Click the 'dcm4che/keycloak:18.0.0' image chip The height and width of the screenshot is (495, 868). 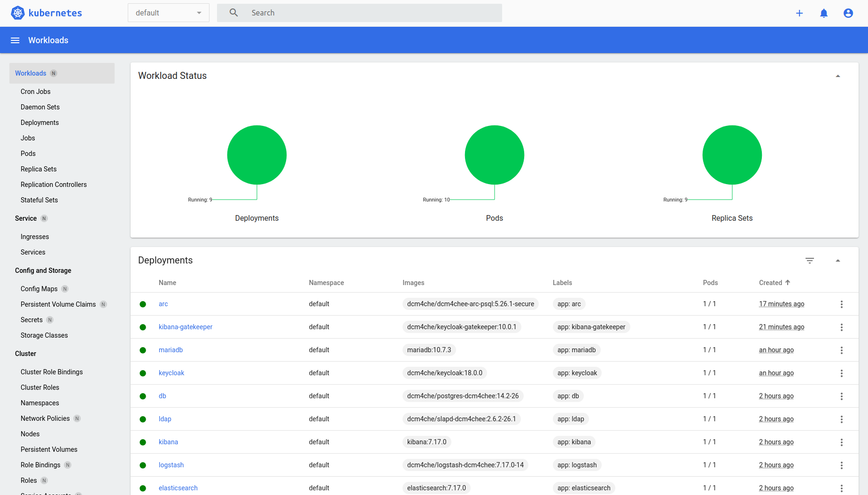point(445,373)
